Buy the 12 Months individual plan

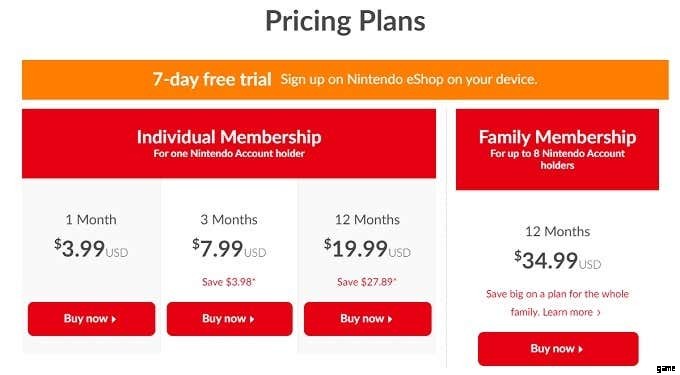(368, 319)
